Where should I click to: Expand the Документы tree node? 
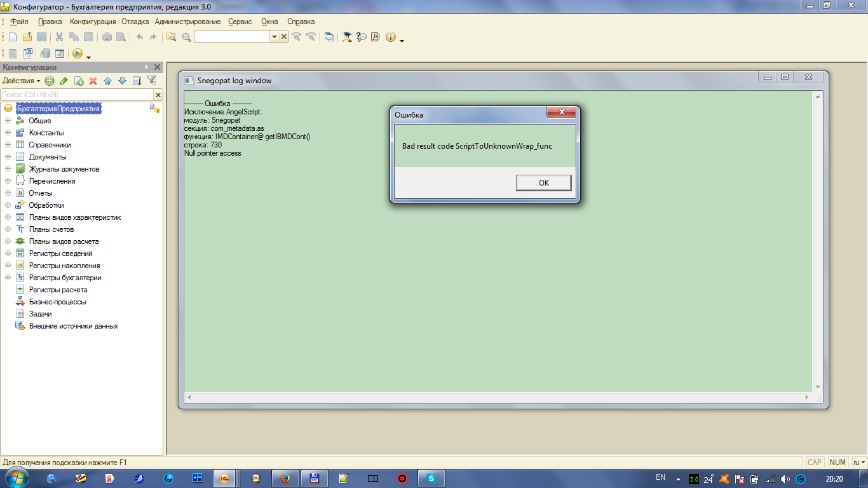point(8,157)
